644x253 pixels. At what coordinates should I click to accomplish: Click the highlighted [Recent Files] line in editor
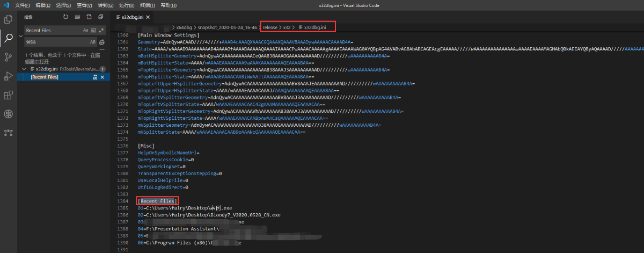tap(157, 201)
